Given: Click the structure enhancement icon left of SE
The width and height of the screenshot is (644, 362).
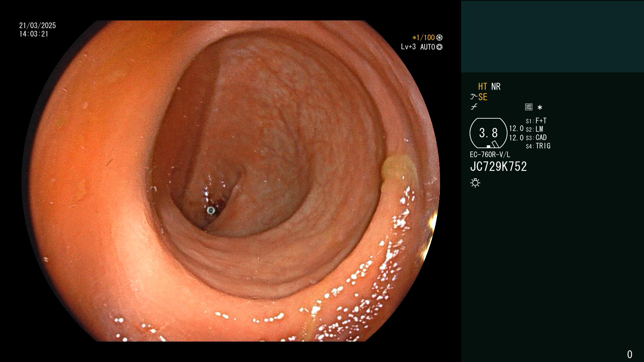Looking at the screenshot, I should pyautogui.click(x=473, y=97).
